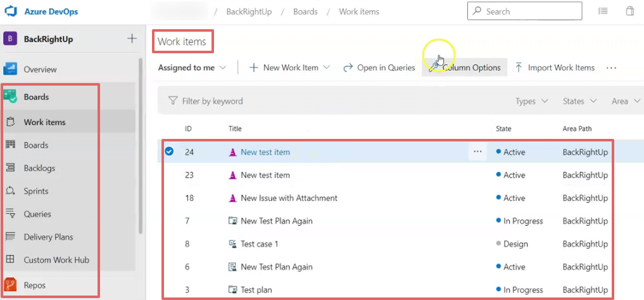Click Open in Queries button
The height and width of the screenshot is (300, 644).
tap(379, 67)
